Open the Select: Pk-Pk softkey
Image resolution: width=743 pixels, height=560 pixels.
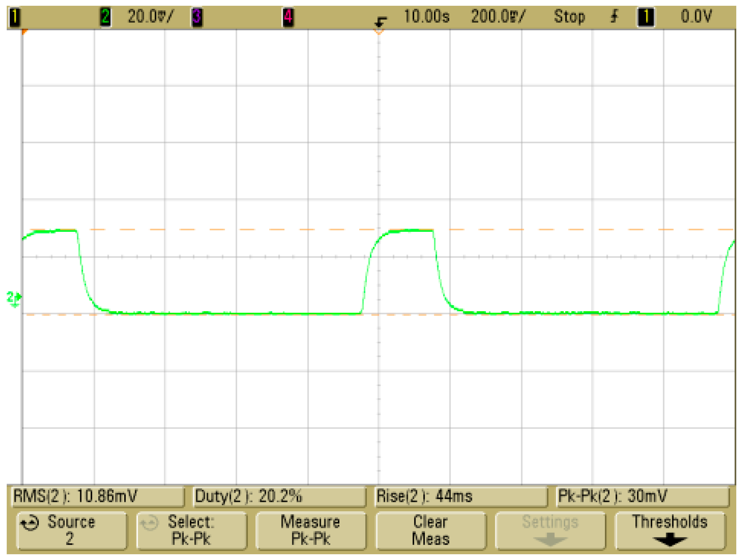[191, 531]
